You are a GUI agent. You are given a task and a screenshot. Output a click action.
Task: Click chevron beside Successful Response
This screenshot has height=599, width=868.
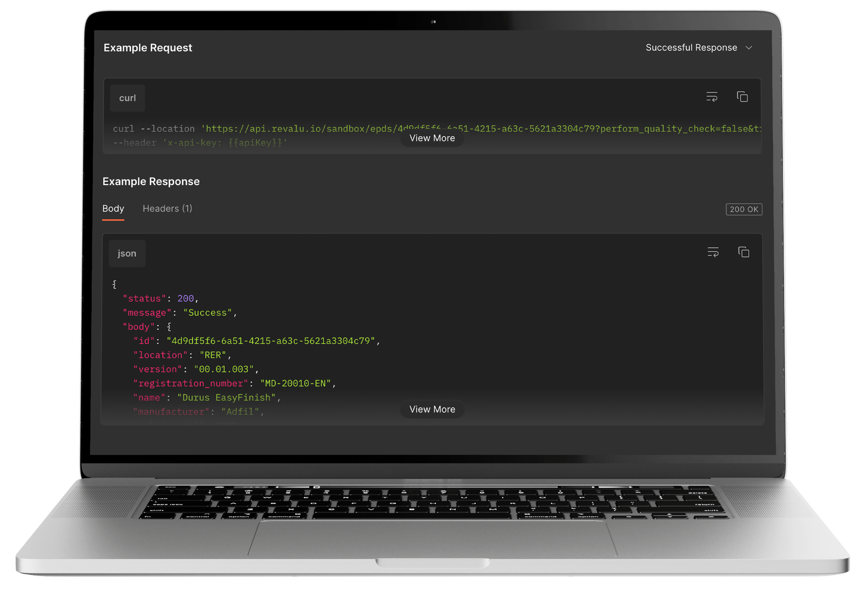[x=749, y=48]
